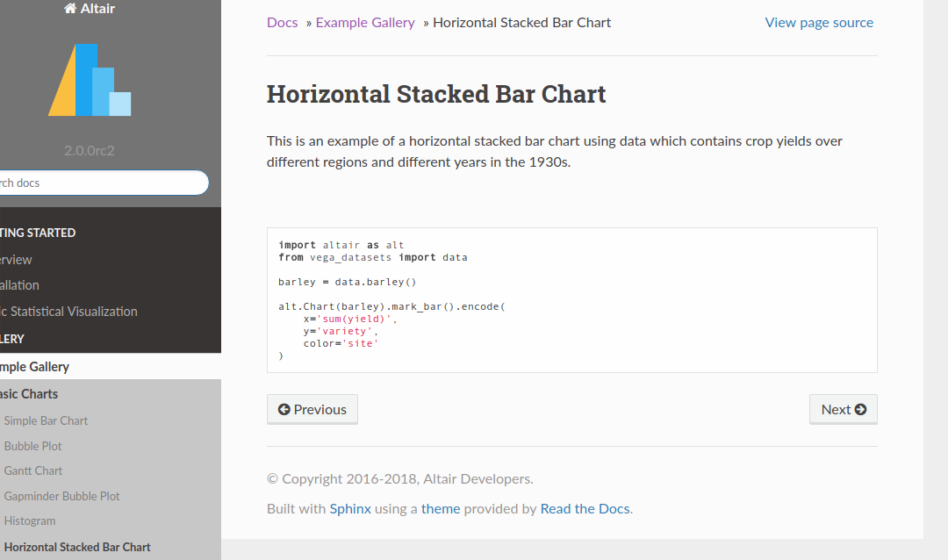Click the Next button
This screenshot has width=948, height=560.
point(844,409)
